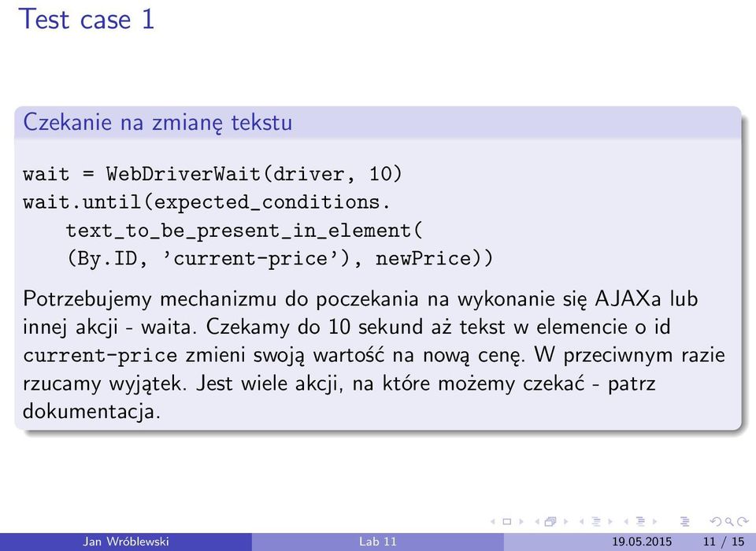Jump to next subsection arrow
This screenshot has width=756, height=551.
pos(610,522)
